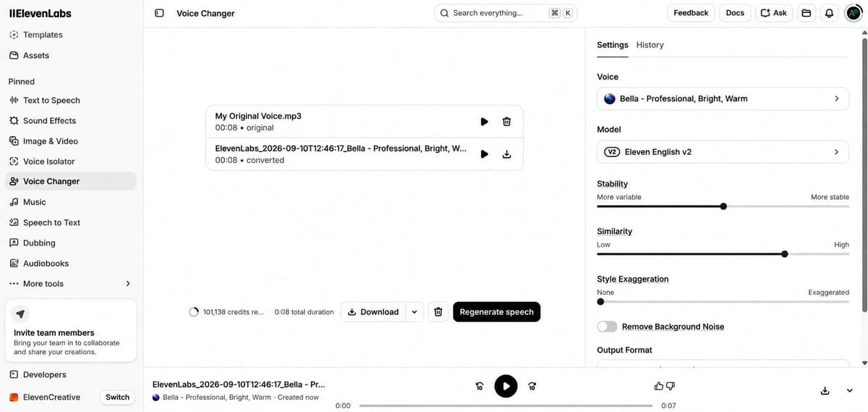The height and width of the screenshot is (412, 868).
Task: Adjust the Similarity slider handle
Action: click(x=785, y=254)
